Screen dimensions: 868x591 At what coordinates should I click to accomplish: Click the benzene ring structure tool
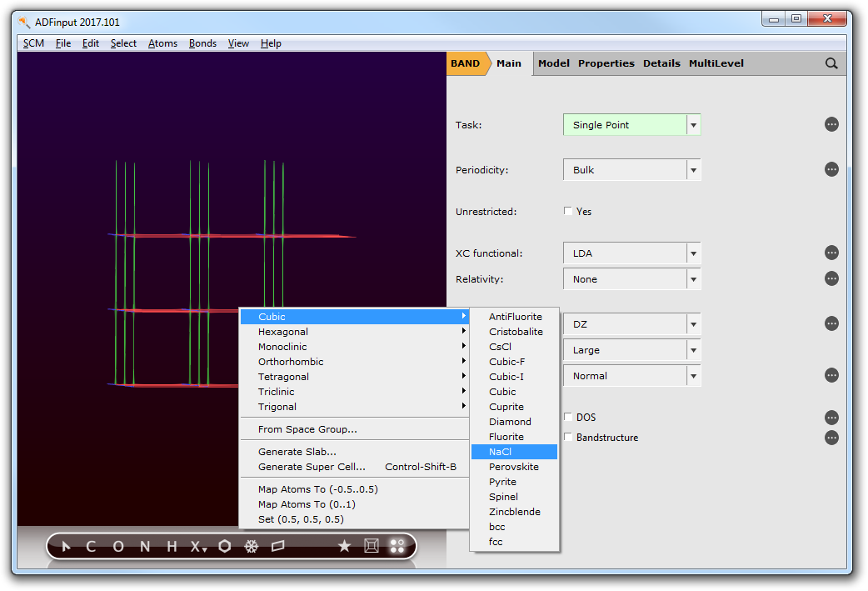coord(225,547)
